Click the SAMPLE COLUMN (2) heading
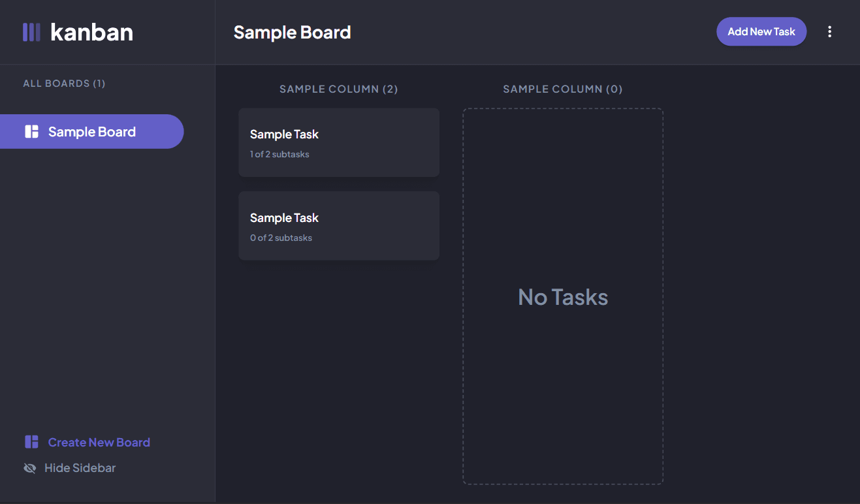The height and width of the screenshot is (504, 860). click(339, 89)
